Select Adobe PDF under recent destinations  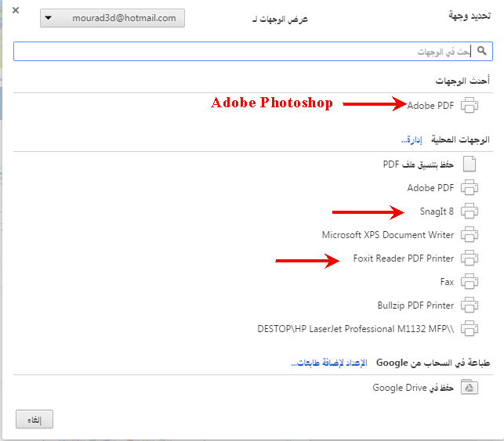pyautogui.click(x=430, y=105)
